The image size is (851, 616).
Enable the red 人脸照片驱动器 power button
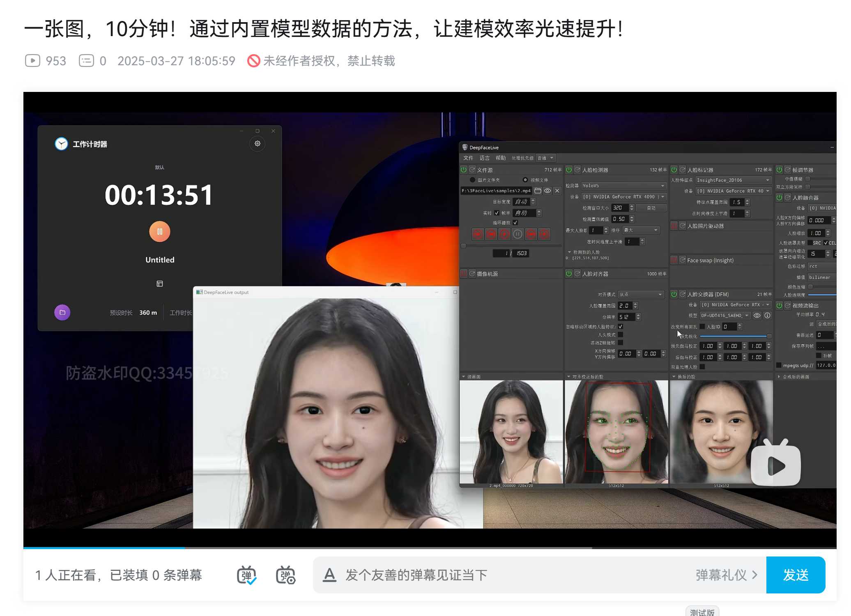click(x=674, y=226)
